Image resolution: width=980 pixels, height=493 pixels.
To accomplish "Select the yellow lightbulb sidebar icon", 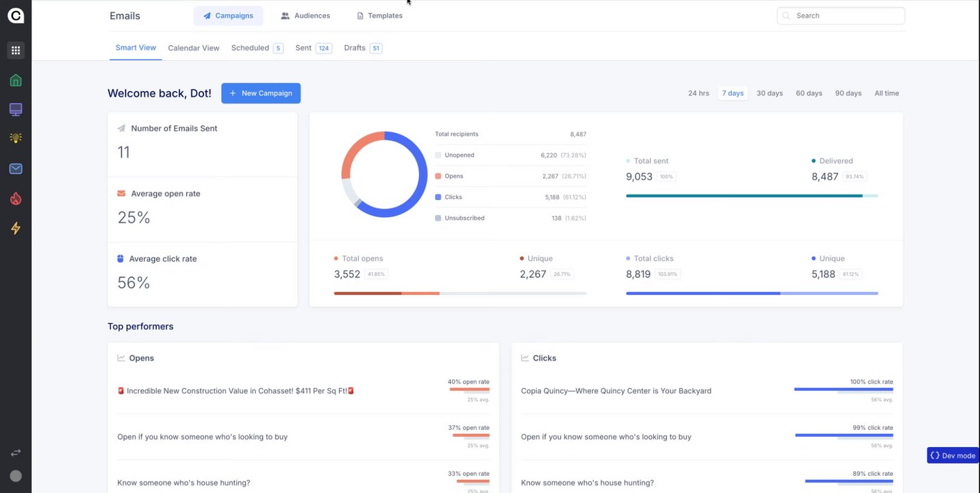I will pyautogui.click(x=16, y=138).
